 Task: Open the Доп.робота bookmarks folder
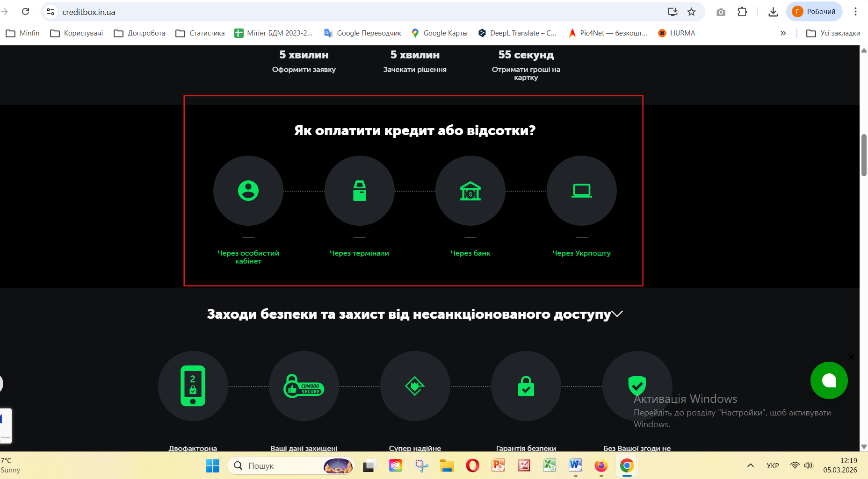tap(139, 33)
